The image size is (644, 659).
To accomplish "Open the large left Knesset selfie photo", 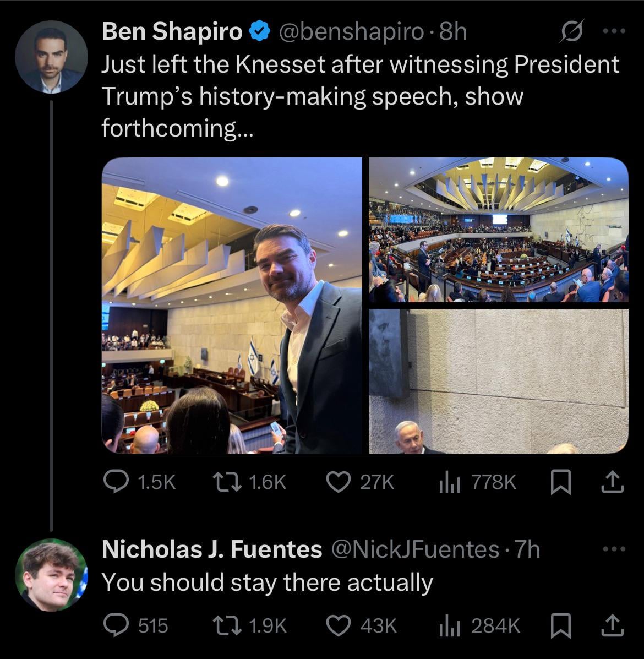I will coord(232,306).
